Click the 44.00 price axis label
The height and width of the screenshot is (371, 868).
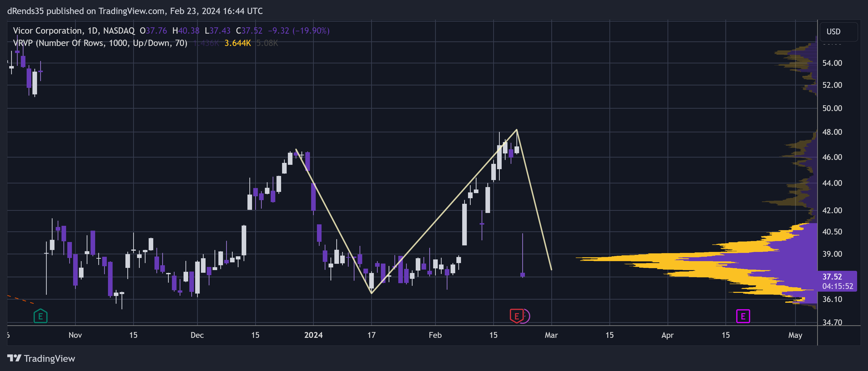(x=832, y=183)
